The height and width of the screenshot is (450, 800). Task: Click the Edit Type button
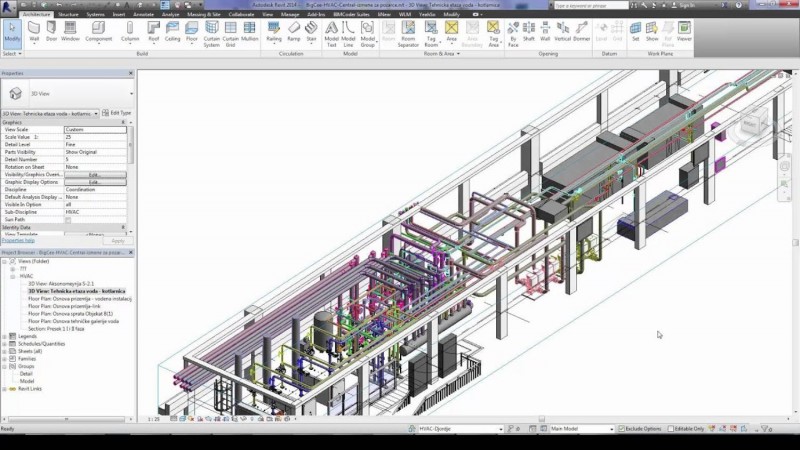117,113
